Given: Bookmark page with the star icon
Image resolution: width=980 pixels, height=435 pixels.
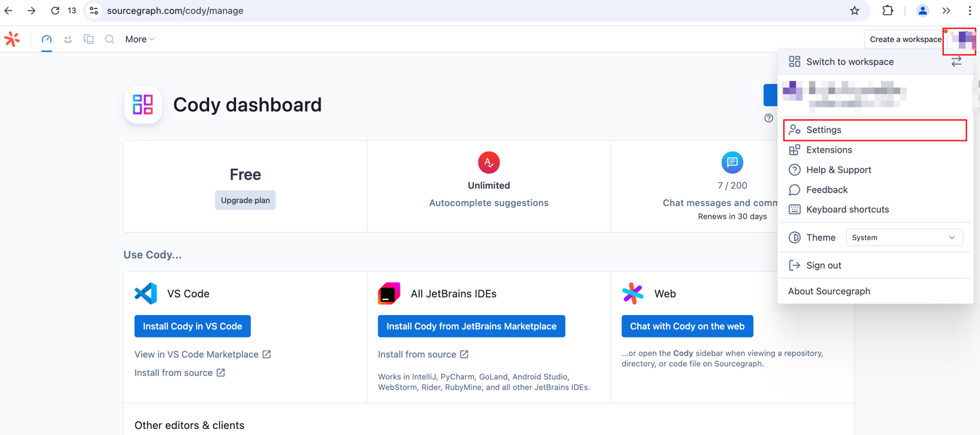Looking at the screenshot, I should [854, 10].
